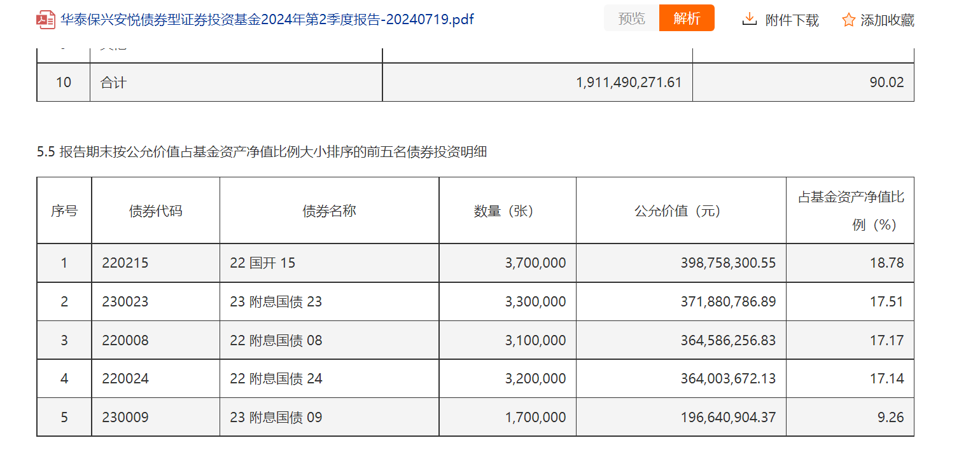
Task: Click the bond code 230009 cell
Action: point(125,418)
